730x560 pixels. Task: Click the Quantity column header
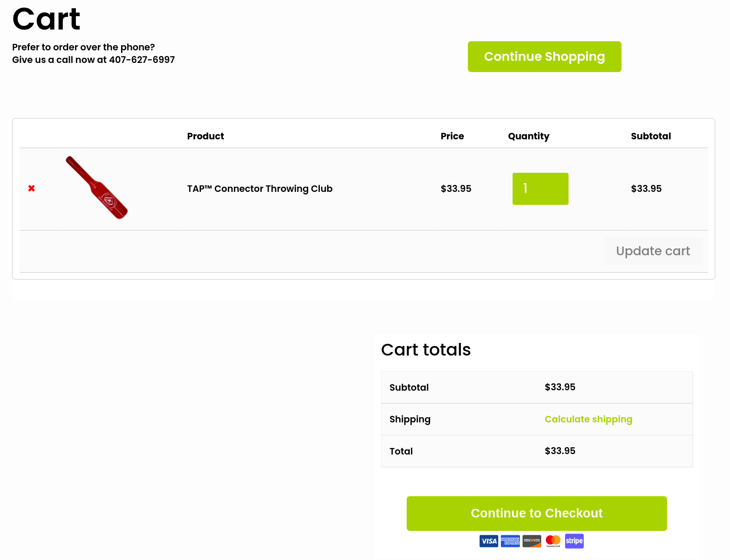click(x=529, y=136)
